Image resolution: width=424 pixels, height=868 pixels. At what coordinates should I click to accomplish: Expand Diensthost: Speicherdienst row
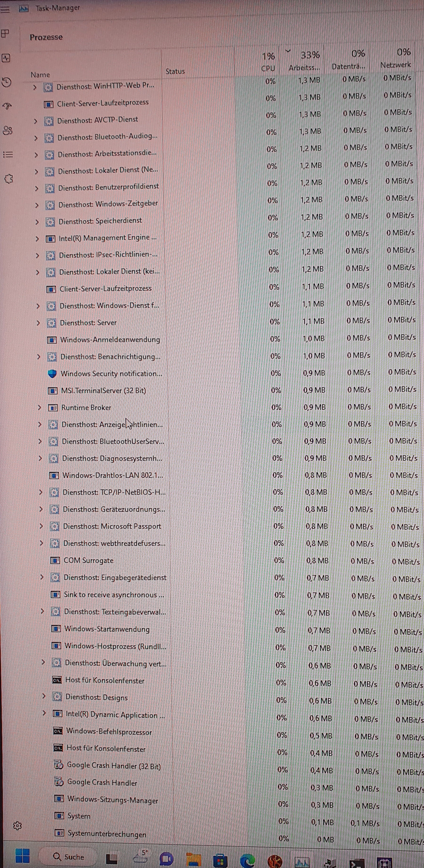click(x=37, y=222)
